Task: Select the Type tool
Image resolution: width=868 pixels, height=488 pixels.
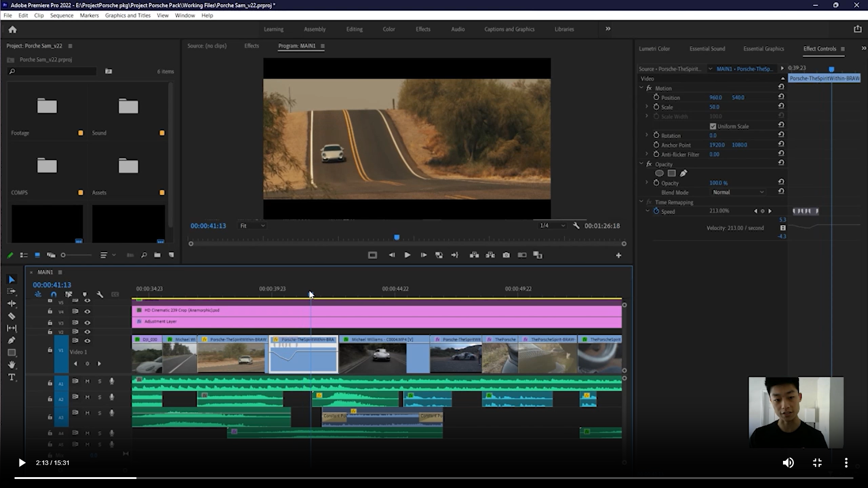Action: [x=12, y=377]
